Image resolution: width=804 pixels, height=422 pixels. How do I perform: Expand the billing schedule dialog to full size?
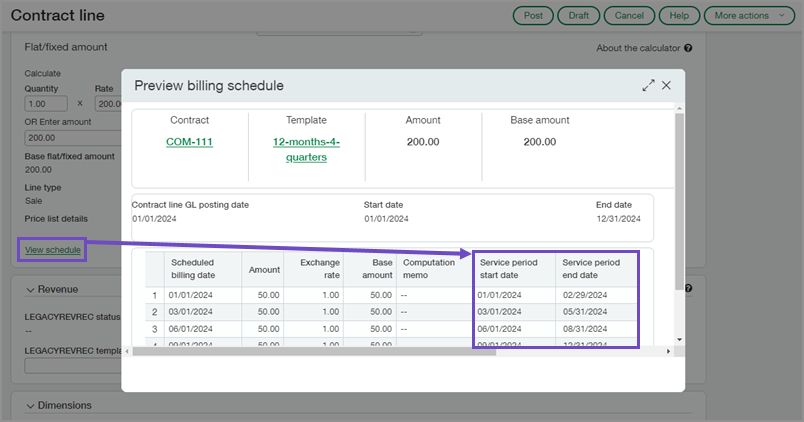648,86
